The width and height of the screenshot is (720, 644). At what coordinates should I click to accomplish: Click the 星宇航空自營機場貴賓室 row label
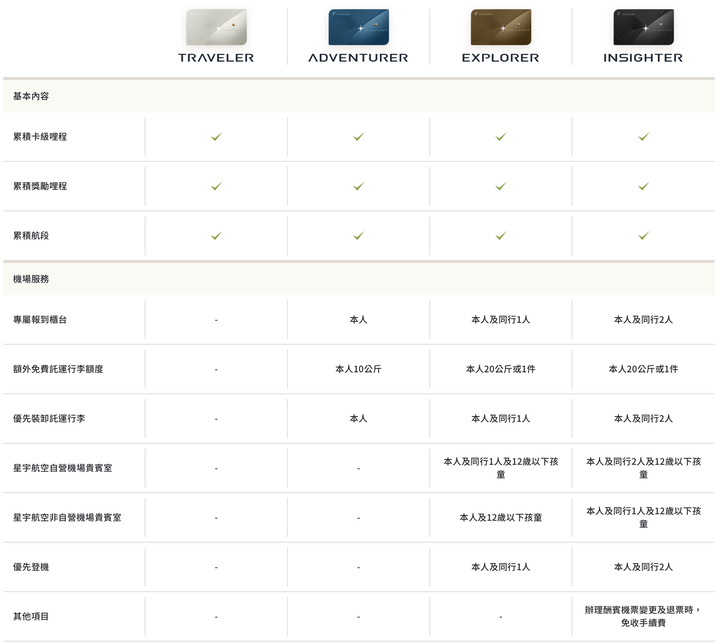pos(62,468)
